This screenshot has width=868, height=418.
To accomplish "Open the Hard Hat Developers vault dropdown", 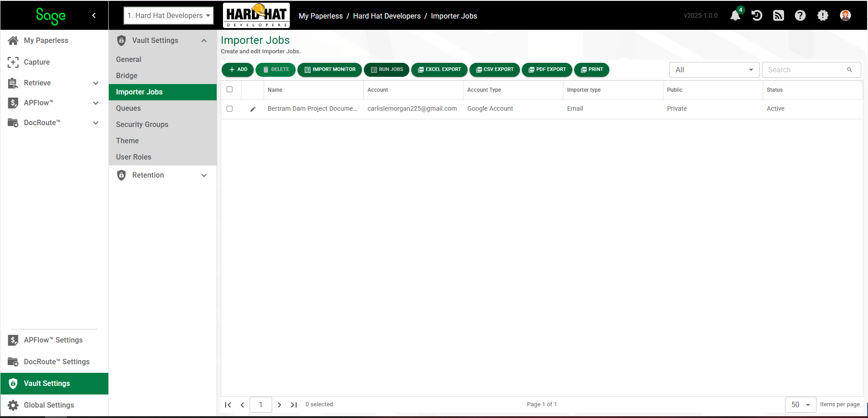I will coord(169,15).
